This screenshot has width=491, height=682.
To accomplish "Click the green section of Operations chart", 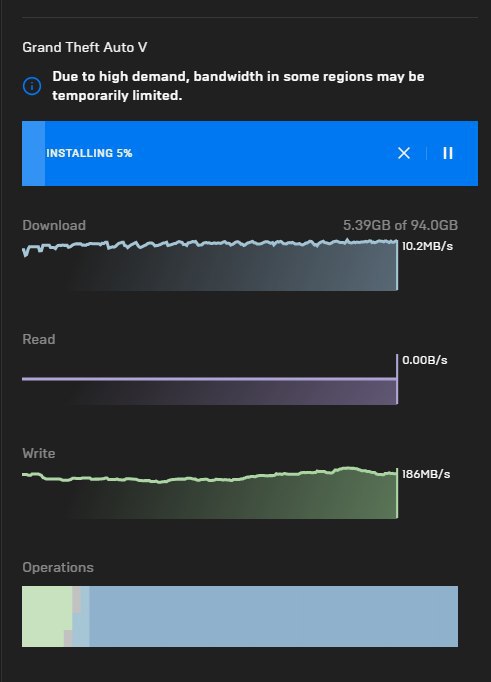I will click(x=46, y=616).
